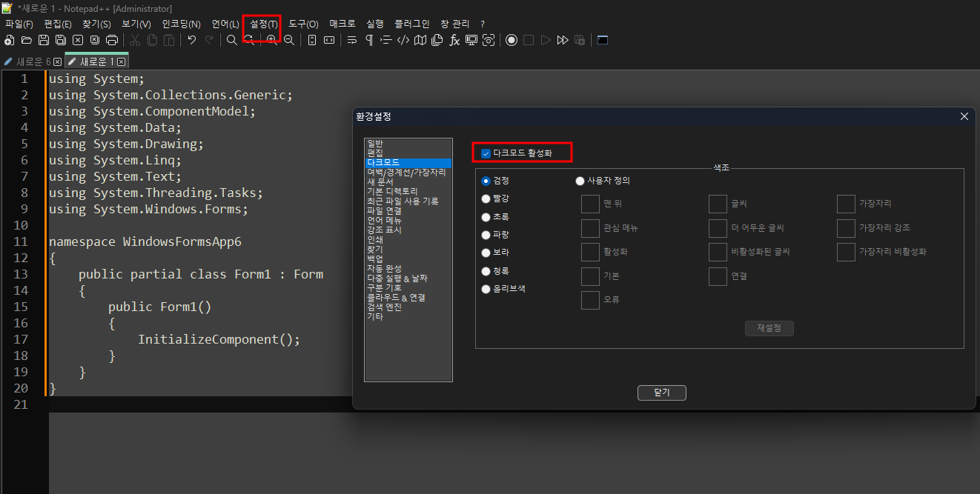980x494 pixels.
Task: Open the 플러그인 menu
Action: 412,24
